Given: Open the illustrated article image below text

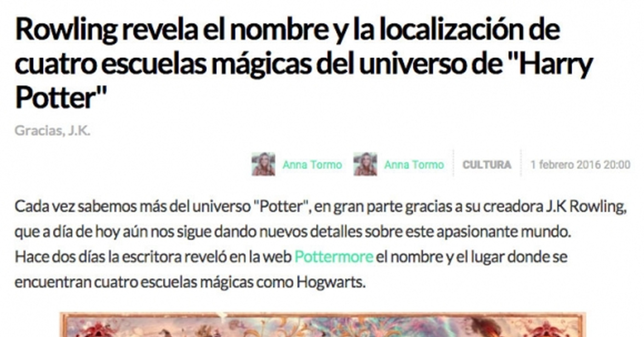Looking at the screenshot, I should point(323,325).
